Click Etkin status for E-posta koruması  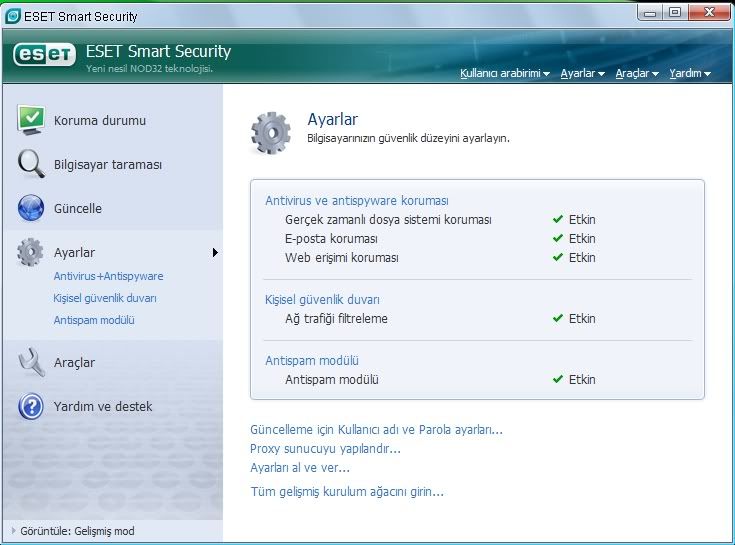[582, 239]
